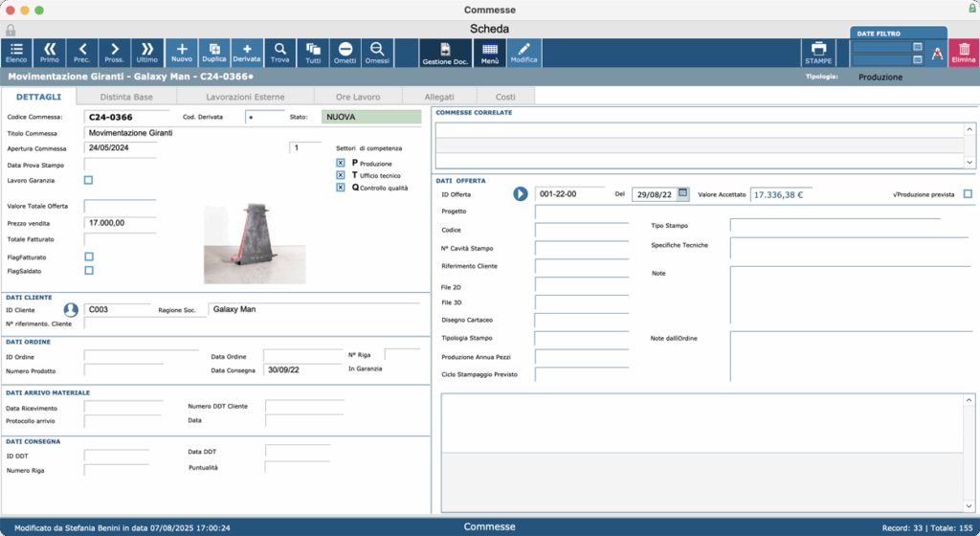
Task: Click the red Elimina trash icon
Action: (x=964, y=53)
